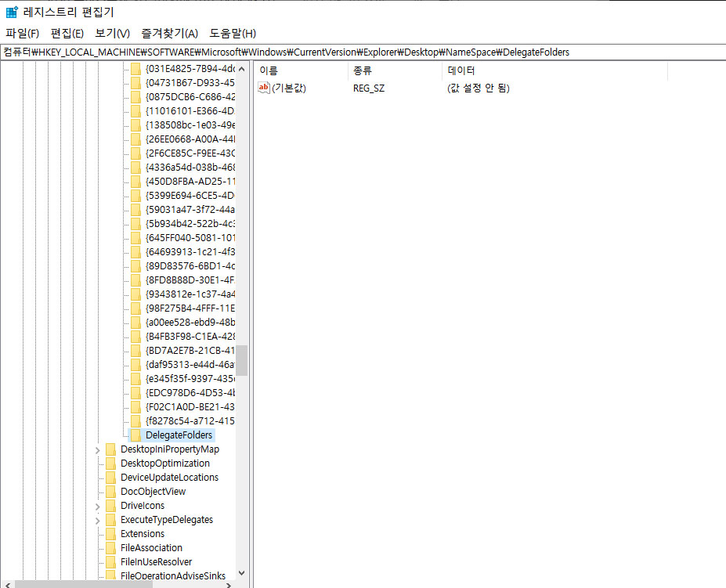
Task: Click the (값 설정 안 됨) data cell
Action: (x=479, y=88)
